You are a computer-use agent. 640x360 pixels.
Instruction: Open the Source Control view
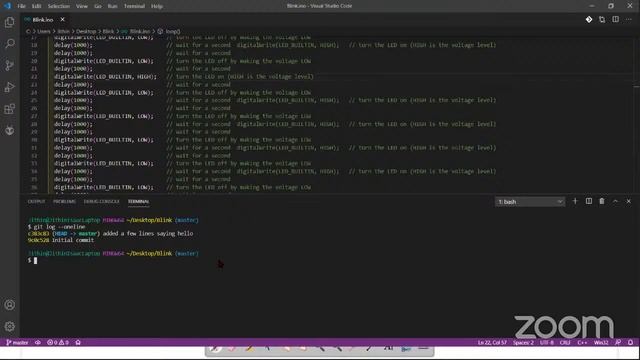pyautogui.click(x=10, y=65)
